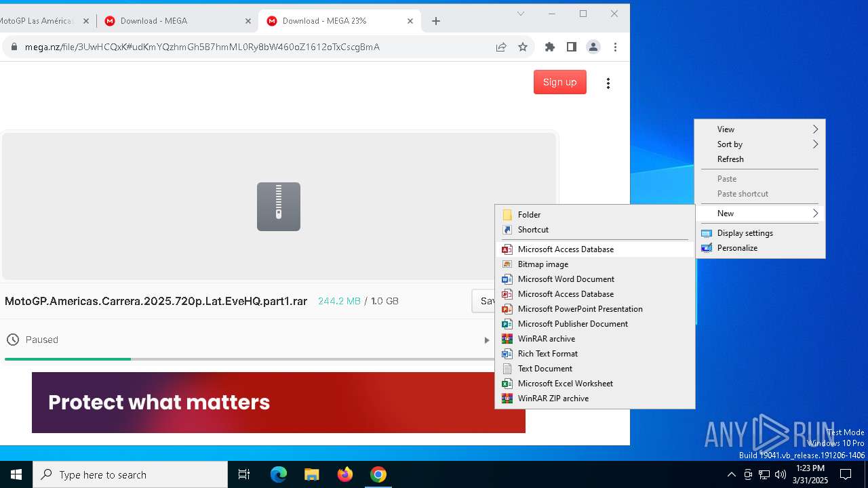Select highlighted Microsoft Access Database entry
Viewport: 868px width, 488px height.
[x=595, y=249]
